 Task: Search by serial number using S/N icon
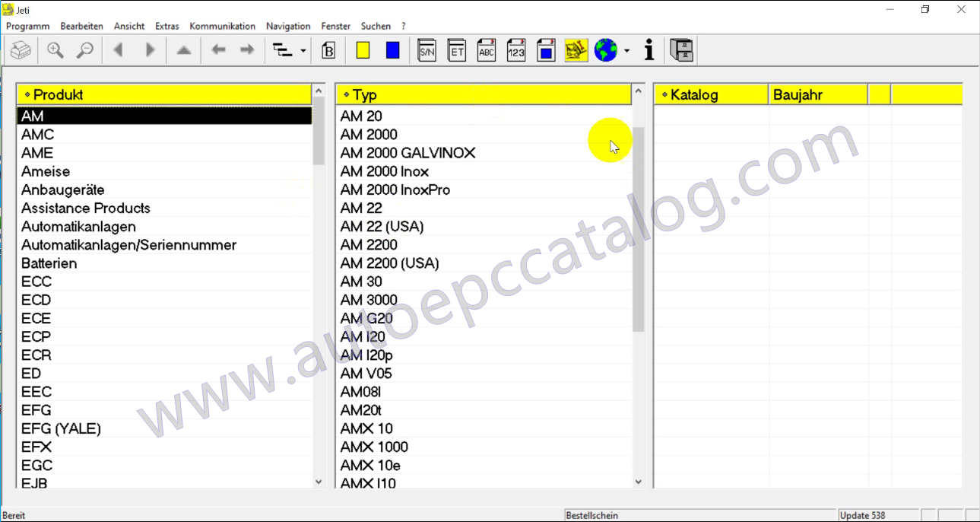click(x=427, y=49)
